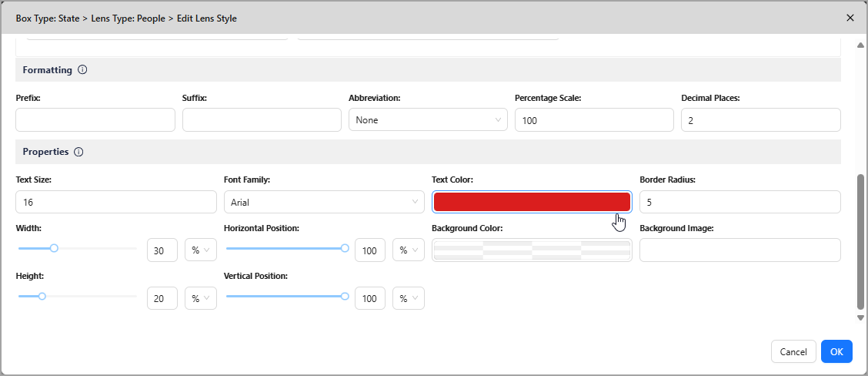Click the Cancel button
Image resolution: width=868 pixels, height=376 pixels.
pos(793,351)
